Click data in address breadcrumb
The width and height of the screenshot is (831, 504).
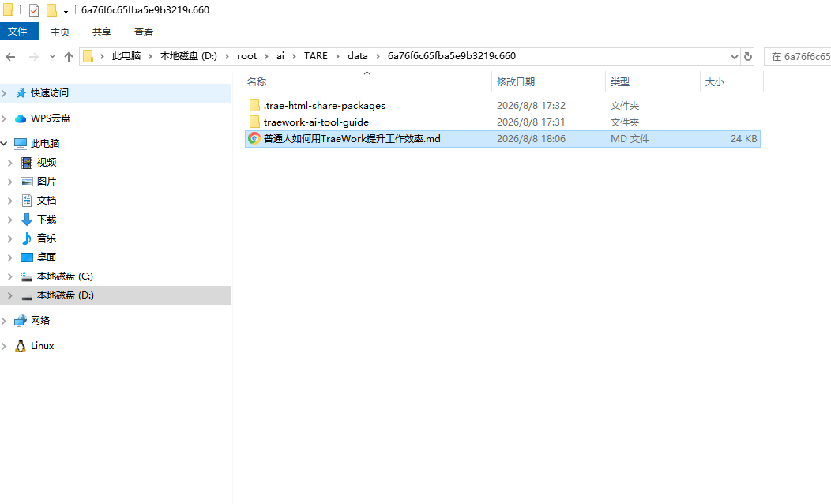(x=358, y=55)
